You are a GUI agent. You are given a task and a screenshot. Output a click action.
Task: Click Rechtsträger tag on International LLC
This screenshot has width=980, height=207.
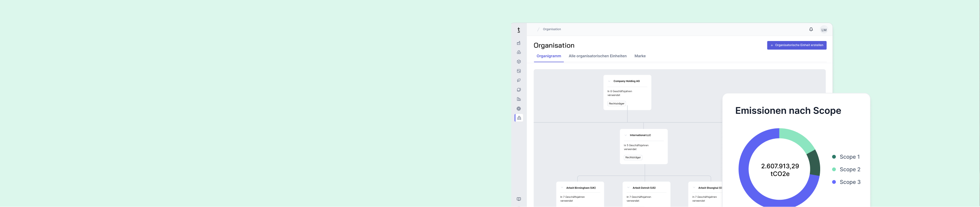[633, 158]
